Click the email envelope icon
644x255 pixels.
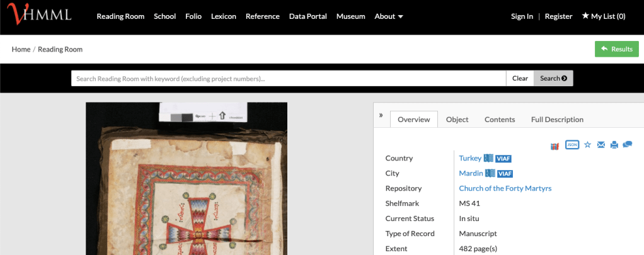pyautogui.click(x=601, y=145)
